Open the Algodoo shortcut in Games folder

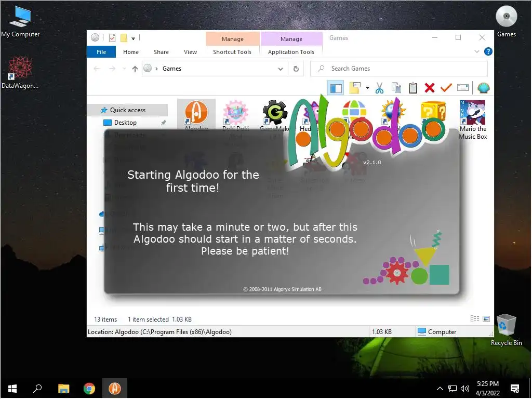click(x=196, y=114)
